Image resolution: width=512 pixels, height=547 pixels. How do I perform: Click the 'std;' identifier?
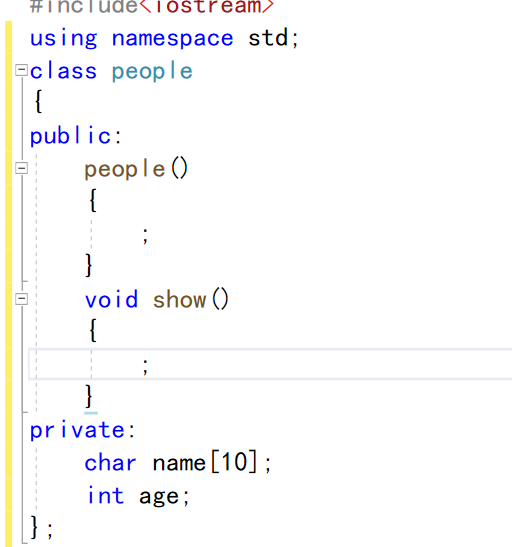pos(273,38)
